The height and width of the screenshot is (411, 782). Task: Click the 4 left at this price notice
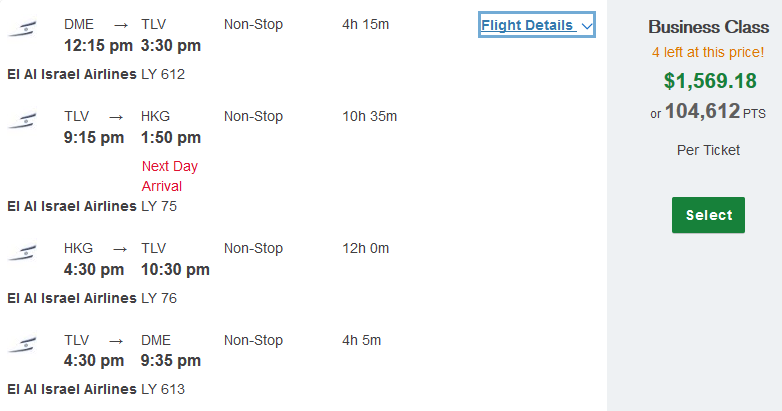point(708,52)
